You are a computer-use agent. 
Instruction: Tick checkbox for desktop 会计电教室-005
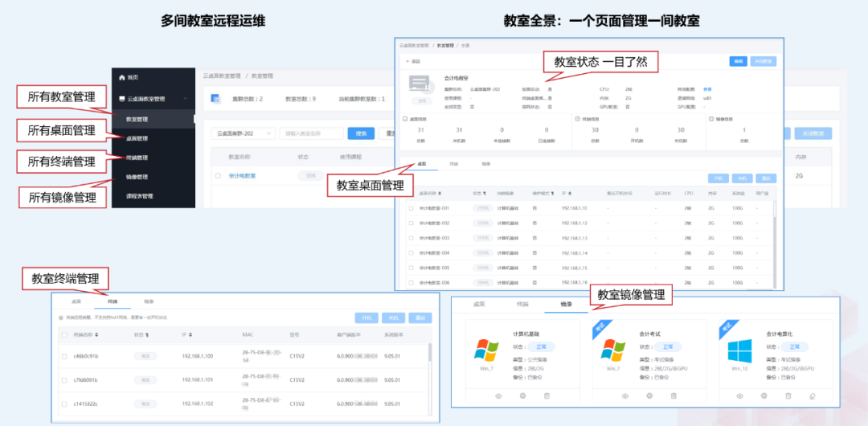pyautogui.click(x=411, y=268)
